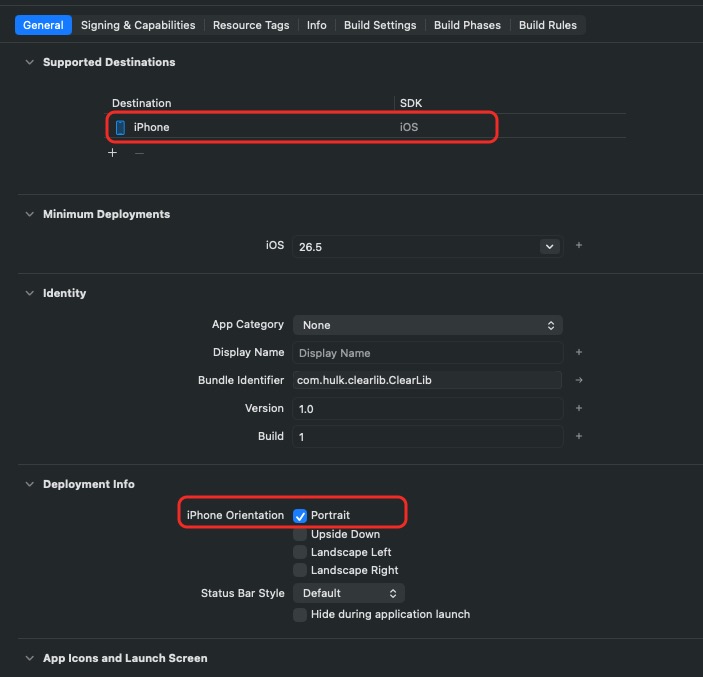Viewport: 703px width, 677px height.
Task: Click the plus icon beside Build
Action: (579, 436)
